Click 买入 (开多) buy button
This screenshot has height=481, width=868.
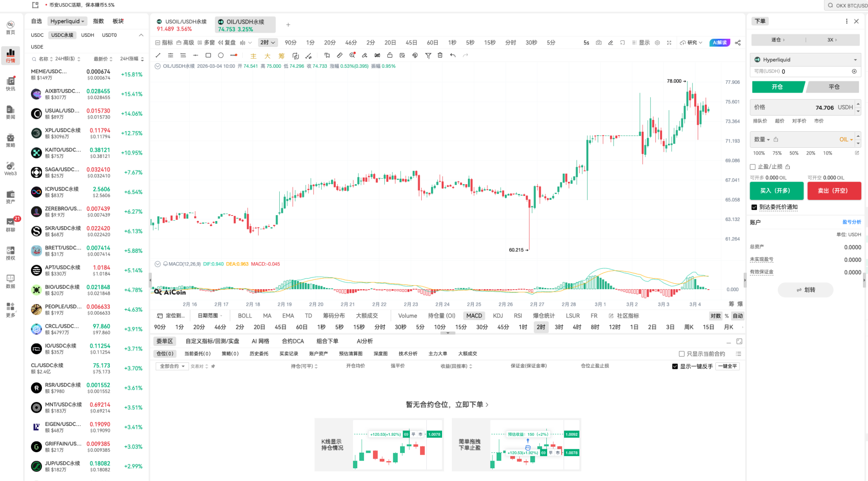pos(776,191)
